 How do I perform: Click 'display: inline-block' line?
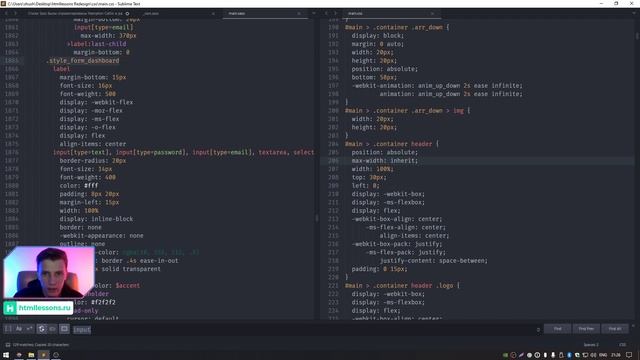[x=96, y=219]
